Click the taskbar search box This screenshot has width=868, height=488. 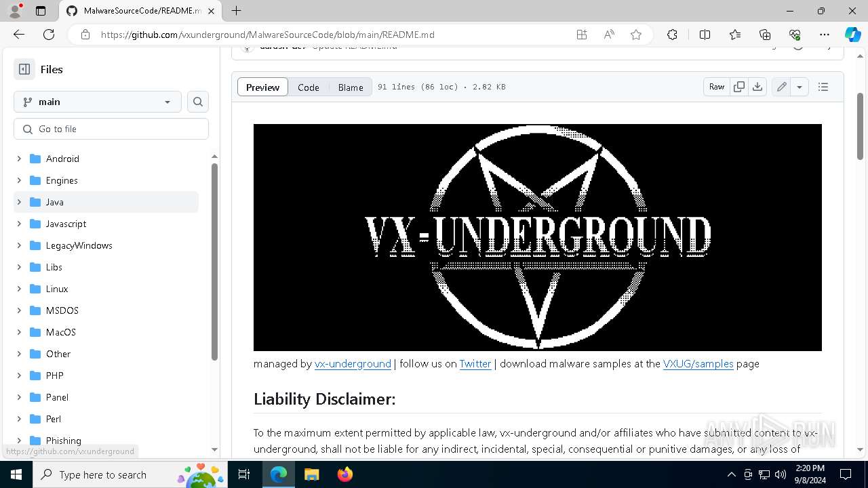(131, 474)
